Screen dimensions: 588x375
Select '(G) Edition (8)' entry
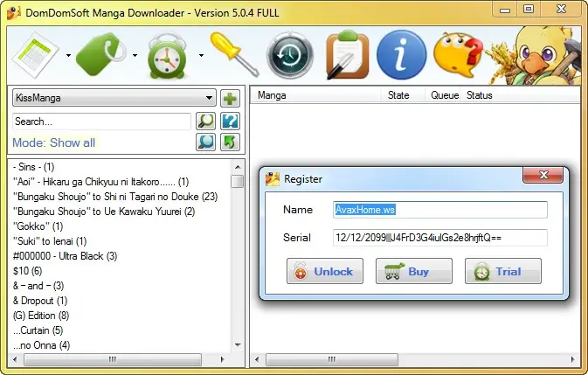pyautogui.click(x=41, y=316)
